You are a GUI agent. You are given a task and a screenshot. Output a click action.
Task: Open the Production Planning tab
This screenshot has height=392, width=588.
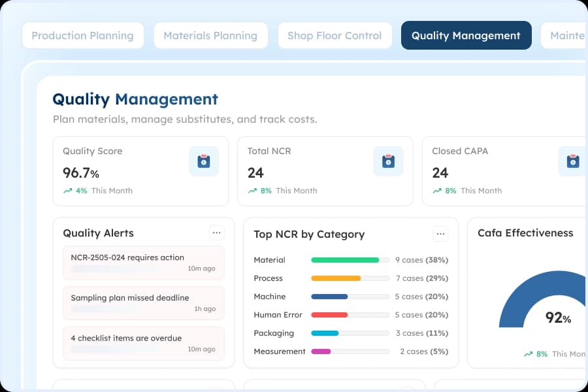[x=82, y=36]
